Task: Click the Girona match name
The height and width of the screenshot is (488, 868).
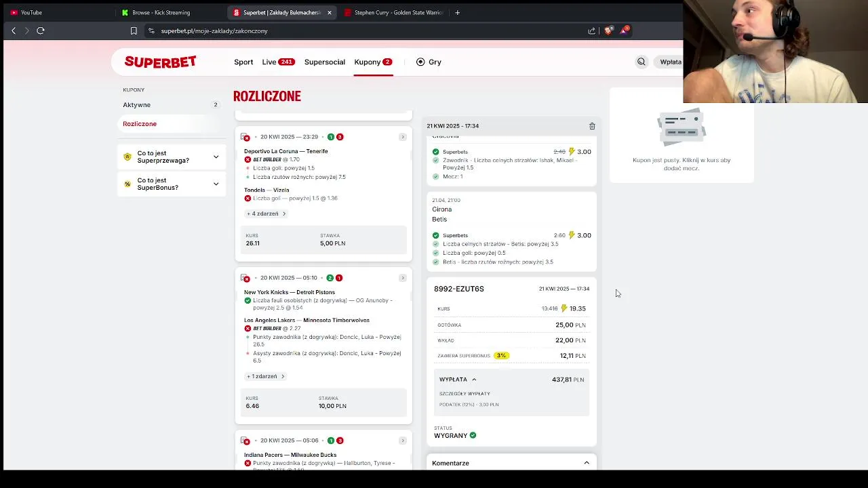Action: coord(441,209)
